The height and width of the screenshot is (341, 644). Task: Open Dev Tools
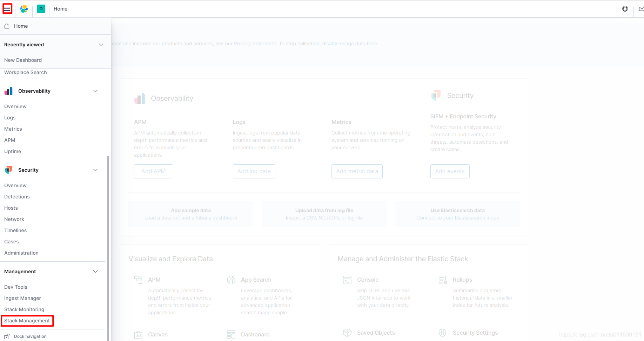tap(15, 287)
